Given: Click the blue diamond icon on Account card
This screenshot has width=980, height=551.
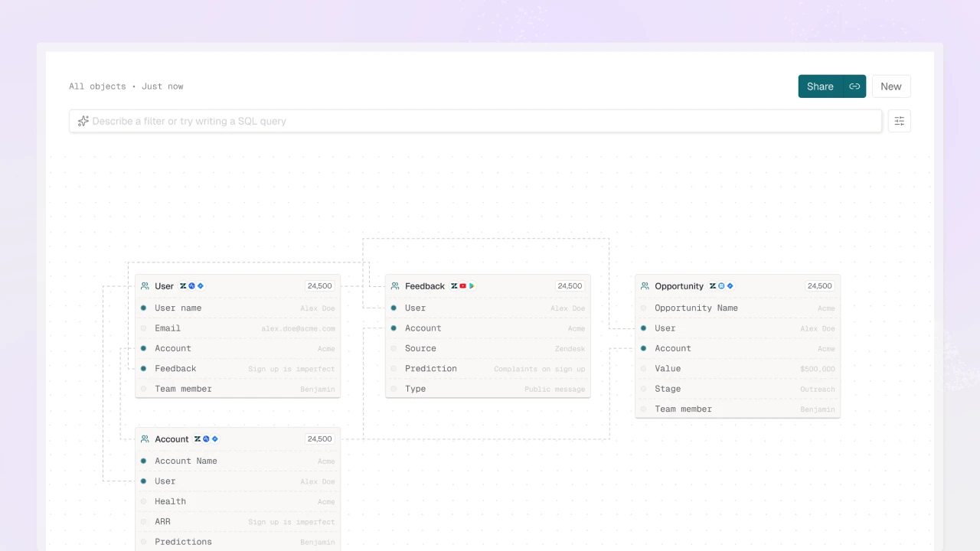Looking at the screenshot, I should coord(215,439).
